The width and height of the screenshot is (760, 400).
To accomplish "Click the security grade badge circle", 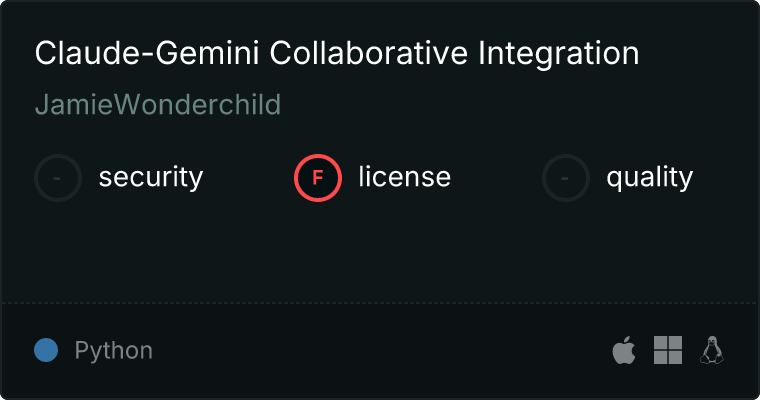I will pos(58,178).
